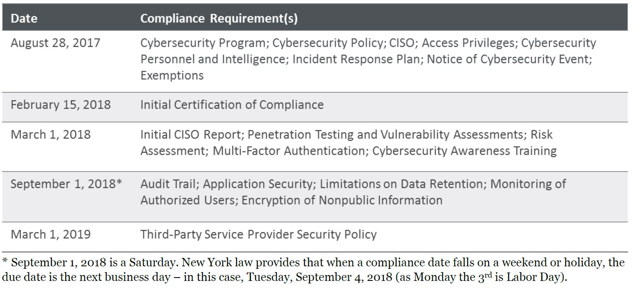644x288 pixels.
Task: Click Cybersecurity Awareness Training text
Action: (464, 151)
